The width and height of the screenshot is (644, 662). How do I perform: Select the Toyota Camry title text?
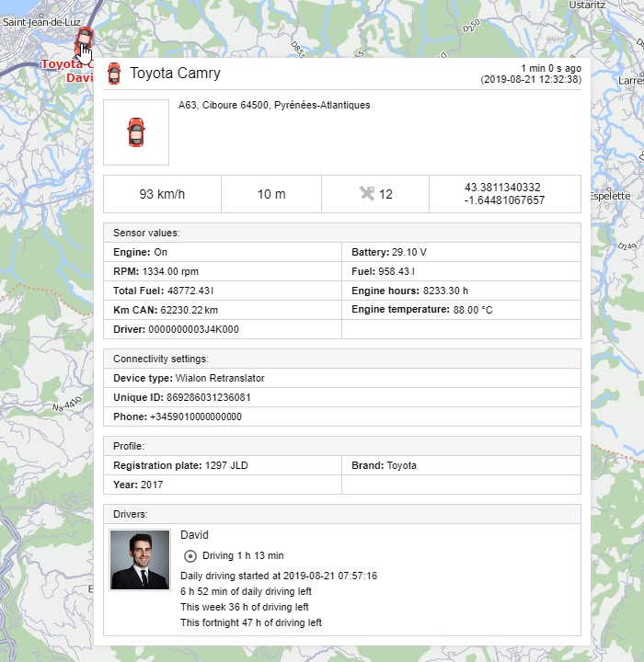pos(175,73)
